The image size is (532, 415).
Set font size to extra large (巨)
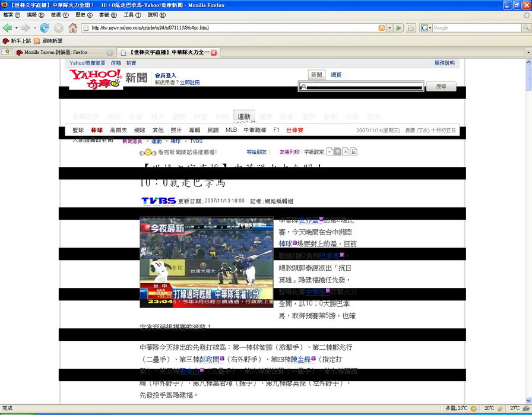(353, 151)
